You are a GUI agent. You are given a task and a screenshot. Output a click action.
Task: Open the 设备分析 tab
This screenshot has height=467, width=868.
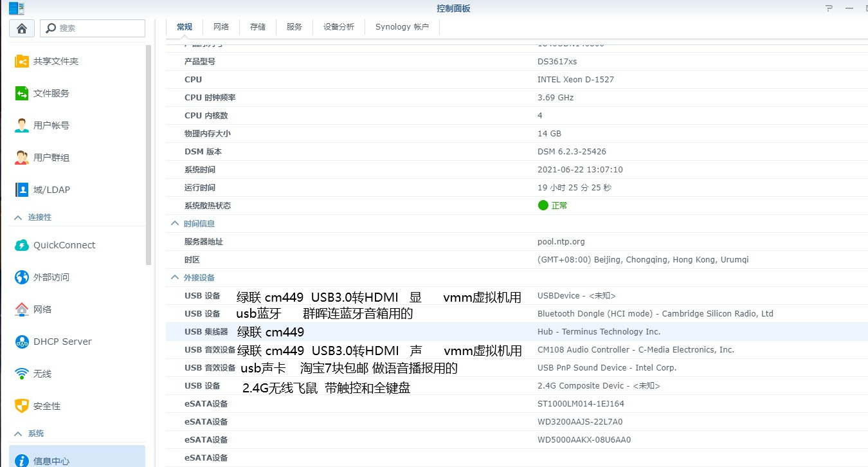(x=338, y=26)
